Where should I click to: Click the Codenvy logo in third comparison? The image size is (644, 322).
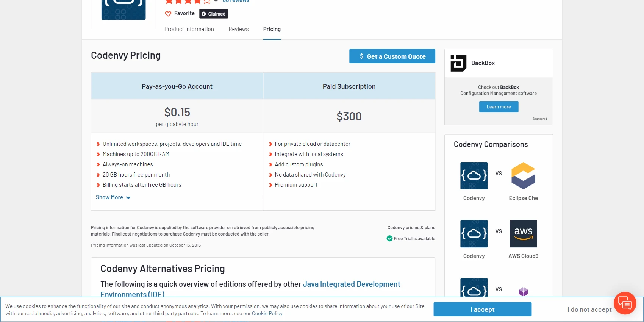pyautogui.click(x=474, y=288)
